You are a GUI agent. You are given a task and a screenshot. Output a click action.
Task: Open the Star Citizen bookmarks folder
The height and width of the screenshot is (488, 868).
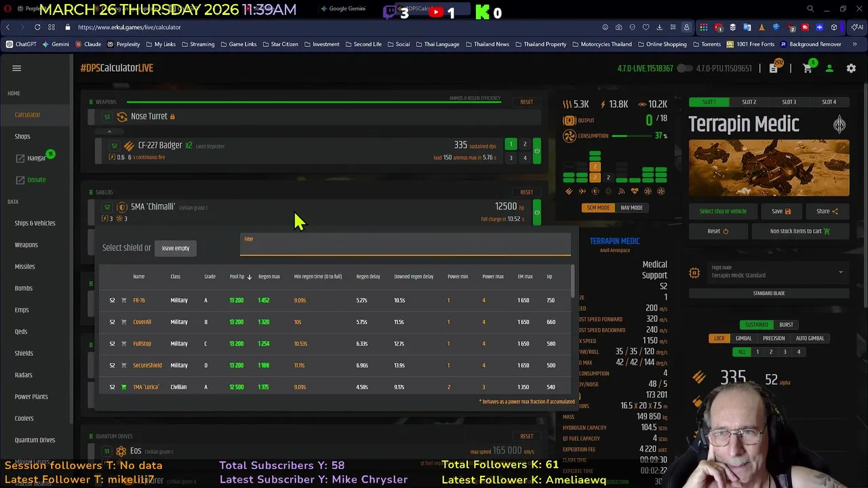tap(279, 44)
